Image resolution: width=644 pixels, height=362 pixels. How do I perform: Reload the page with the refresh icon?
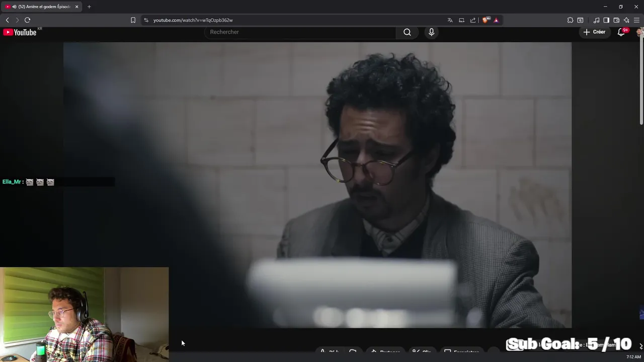(27, 20)
